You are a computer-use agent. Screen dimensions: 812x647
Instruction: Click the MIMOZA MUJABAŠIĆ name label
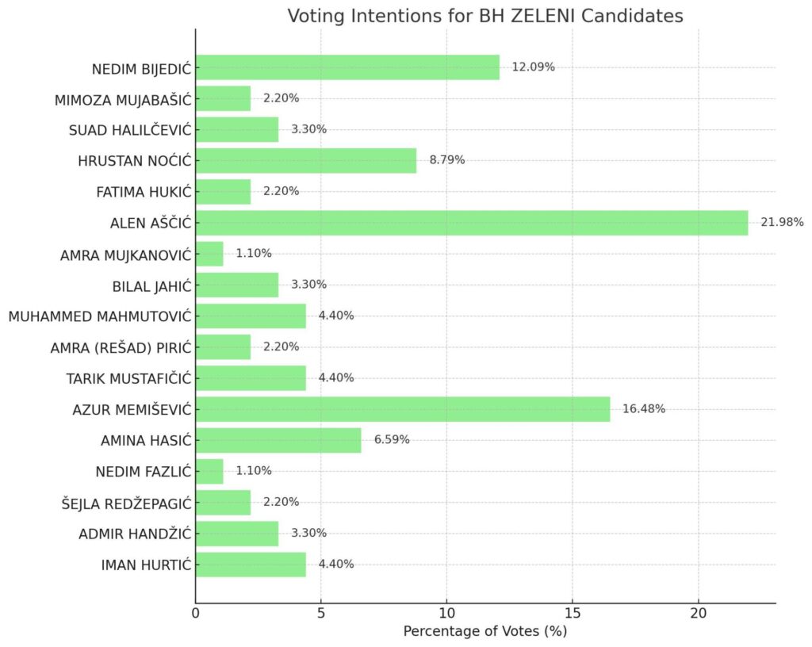click(x=123, y=99)
